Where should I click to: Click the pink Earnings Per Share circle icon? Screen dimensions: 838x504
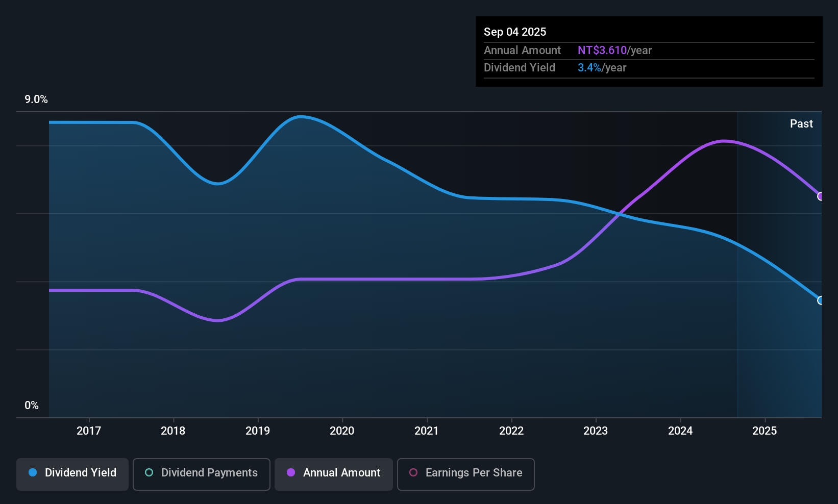414,472
